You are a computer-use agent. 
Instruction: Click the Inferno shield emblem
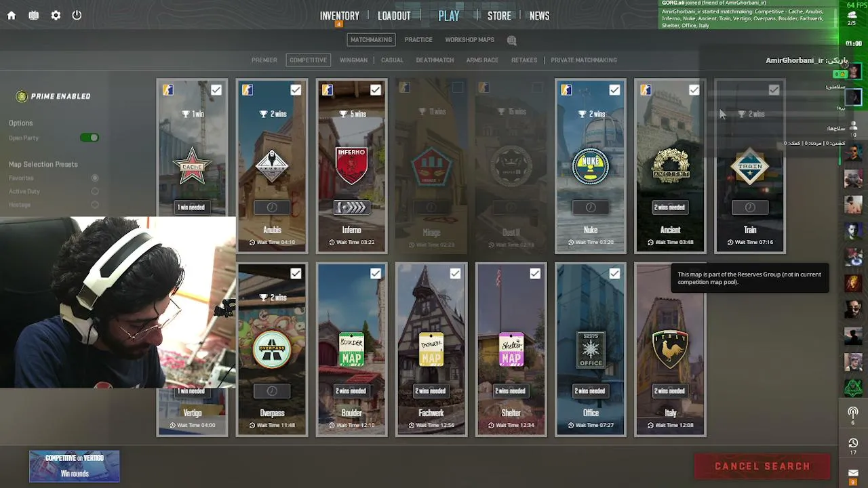point(351,165)
